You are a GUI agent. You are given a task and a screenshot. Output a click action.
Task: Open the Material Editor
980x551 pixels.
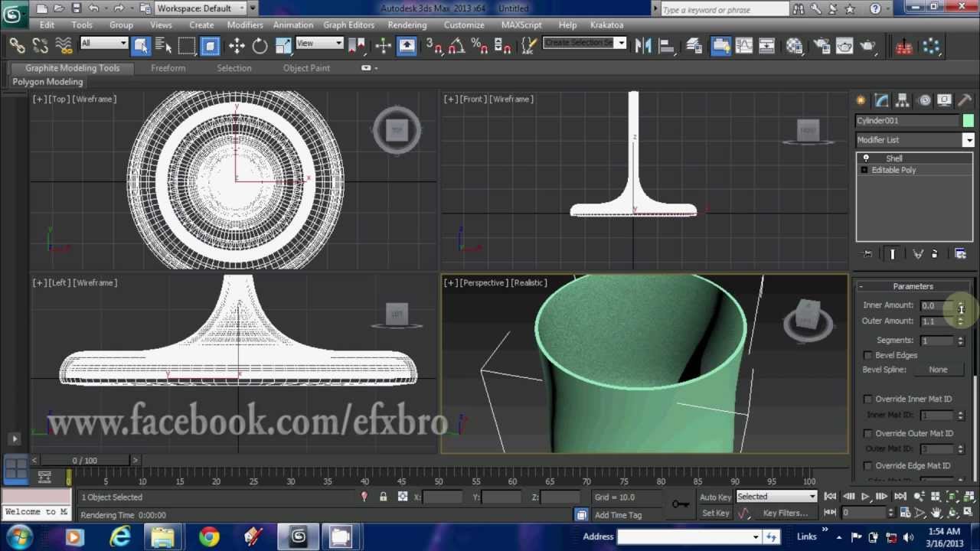[x=794, y=46]
